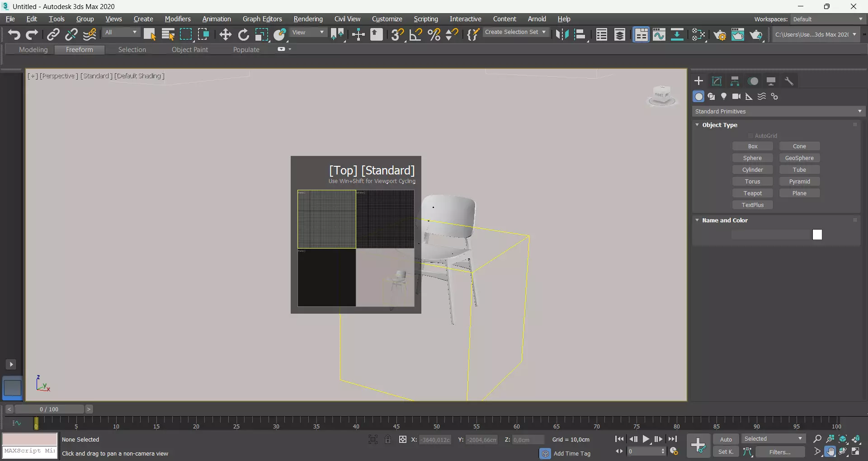The width and height of the screenshot is (868, 461).
Task: Click the GeoSphere primitive button
Action: (799, 158)
